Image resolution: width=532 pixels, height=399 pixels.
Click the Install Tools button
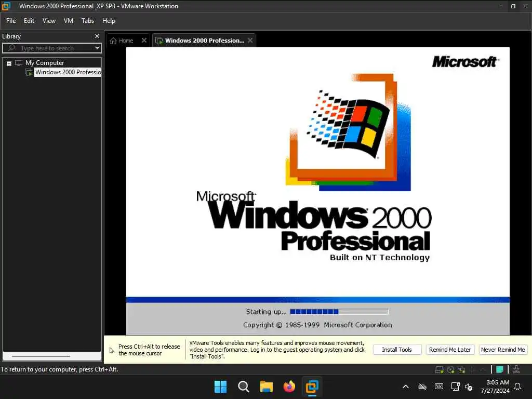[397, 350]
